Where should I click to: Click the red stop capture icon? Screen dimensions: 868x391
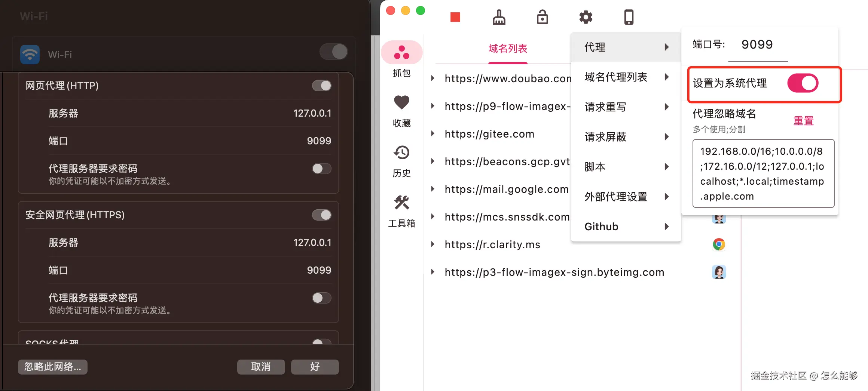[455, 17]
